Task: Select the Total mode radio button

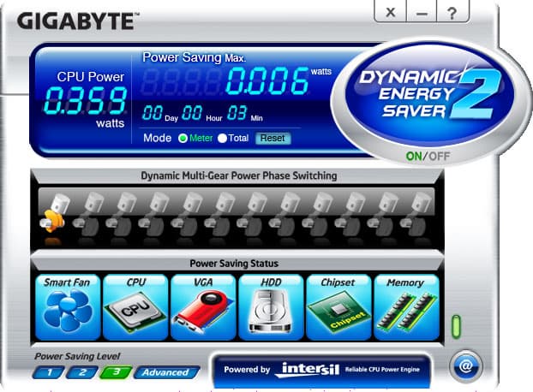Action: click(x=222, y=138)
